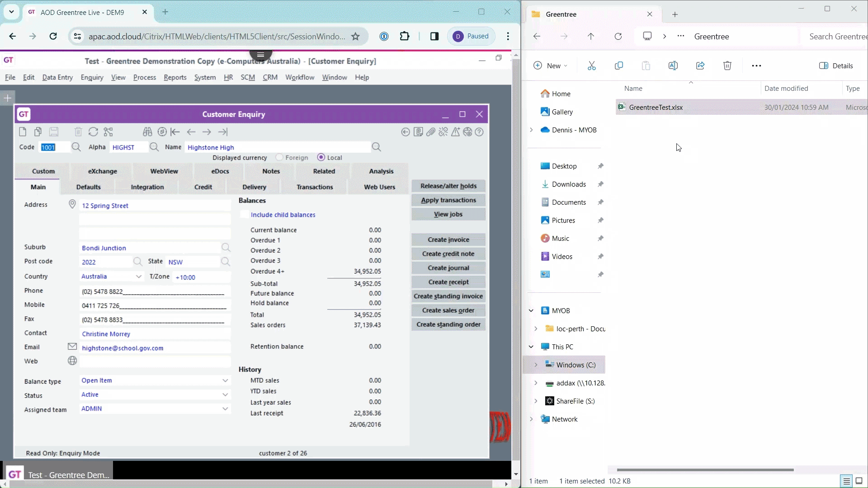The image size is (868, 488).
Task: Click the email envelope icon
Action: pos(72,347)
